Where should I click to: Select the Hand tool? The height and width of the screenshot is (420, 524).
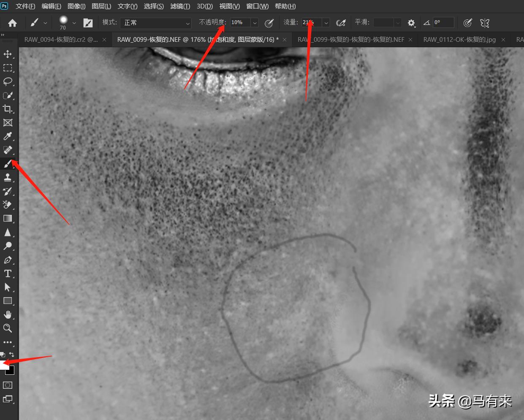tap(8, 315)
